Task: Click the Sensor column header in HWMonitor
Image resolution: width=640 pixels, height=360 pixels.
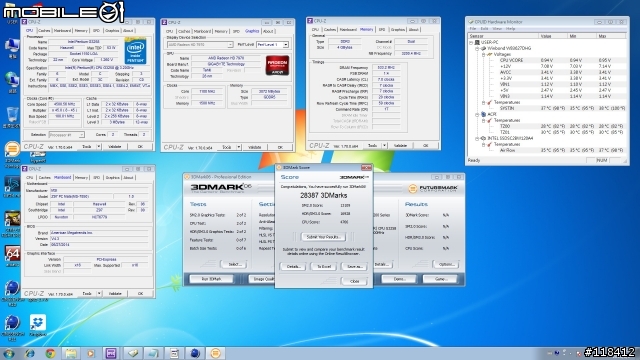Action: coord(503,36)
